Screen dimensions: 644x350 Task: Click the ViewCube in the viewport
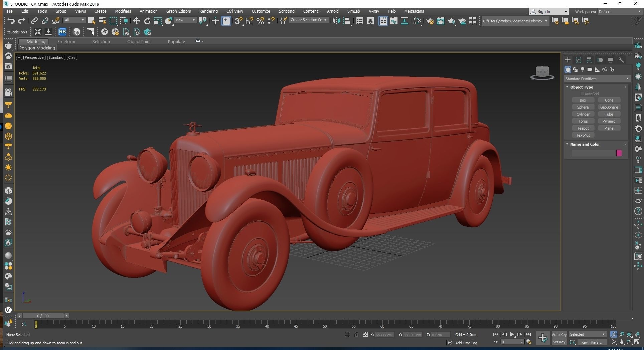pos(542,72)
